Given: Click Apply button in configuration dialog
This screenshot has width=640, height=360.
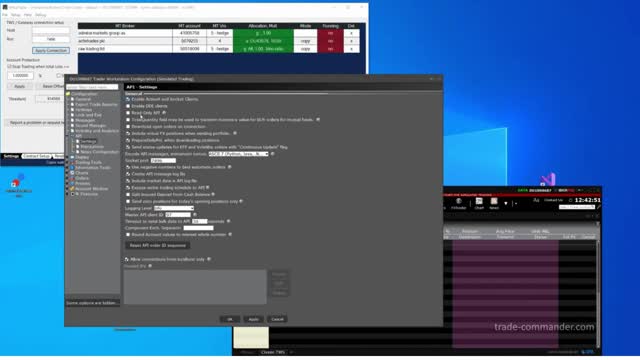Looking at the screenshot, I should click(253, 319).
